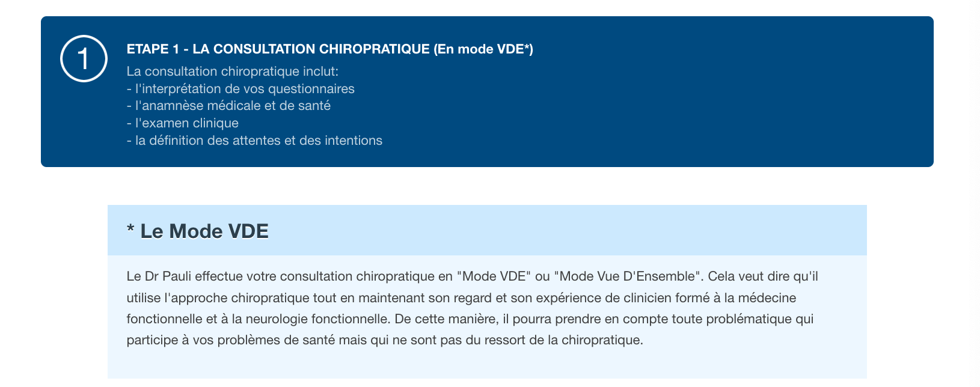Click the asterisk before Le Mode VDE
This screenshot has height=387, width=980.
pos(130,230)
